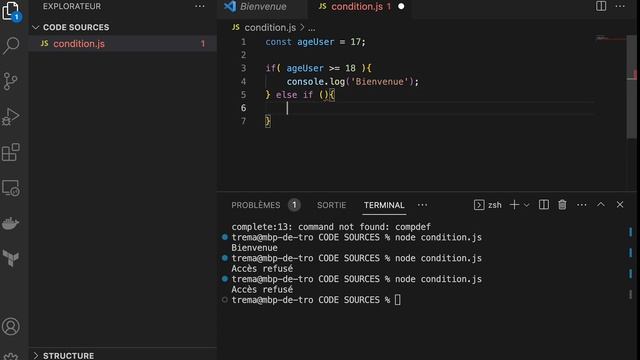
Task: Click the 'console.log' text on line 4
Action: (316, 82)
